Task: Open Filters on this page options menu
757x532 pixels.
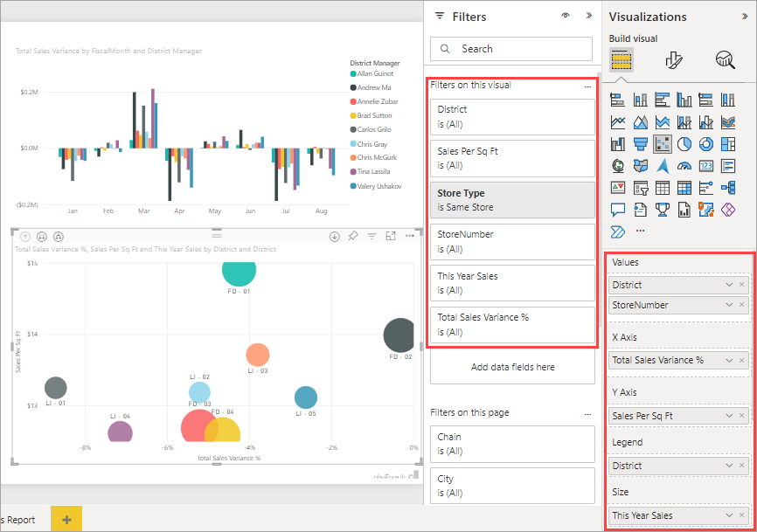Action: coord(587,414)
